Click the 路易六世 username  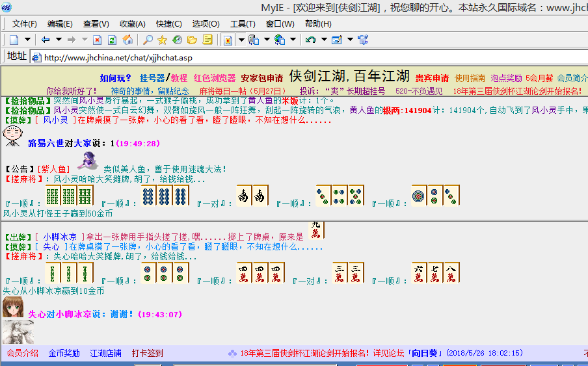click(46, 143)
